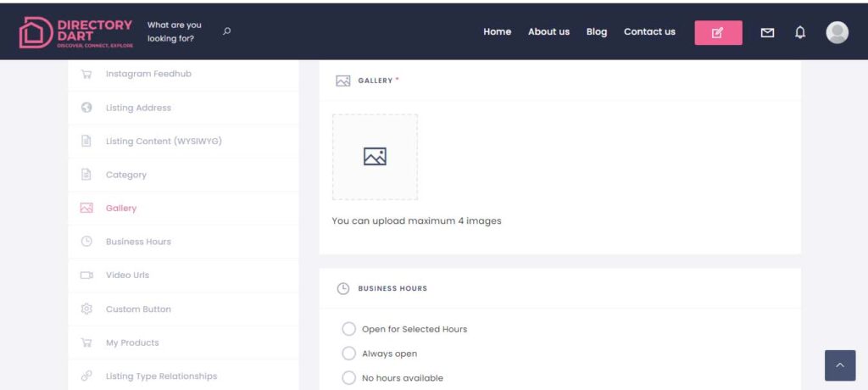Open the About us page
The width and height of the screenshot is (868, 390).
(x=548, y=31)
